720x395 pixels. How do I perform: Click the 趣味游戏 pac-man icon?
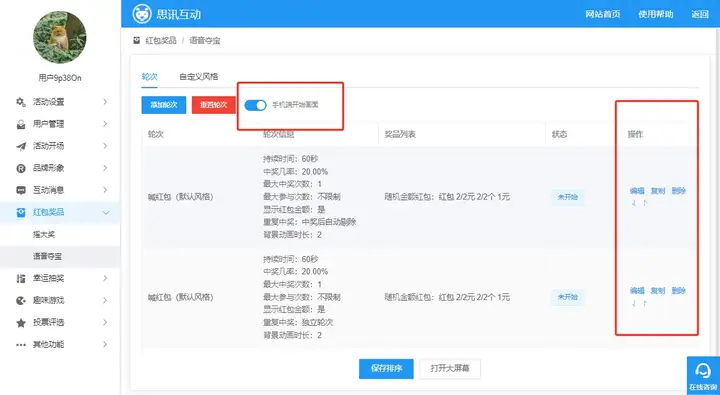(x=21, y=300)
